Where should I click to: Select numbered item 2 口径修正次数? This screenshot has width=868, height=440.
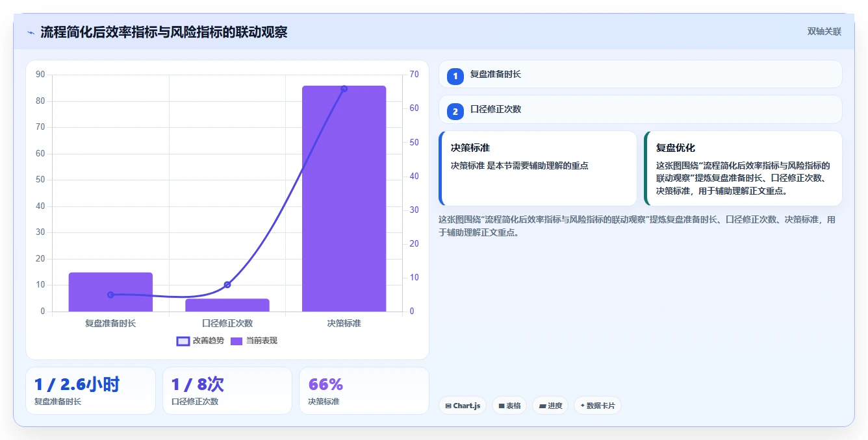640,110
